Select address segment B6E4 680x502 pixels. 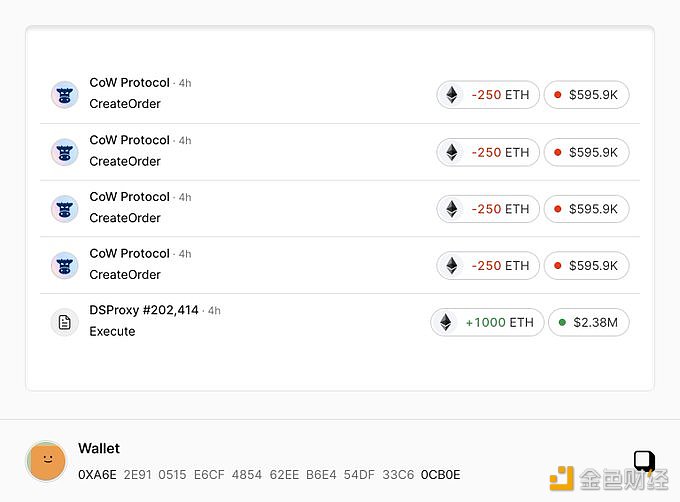pos(321,475)
